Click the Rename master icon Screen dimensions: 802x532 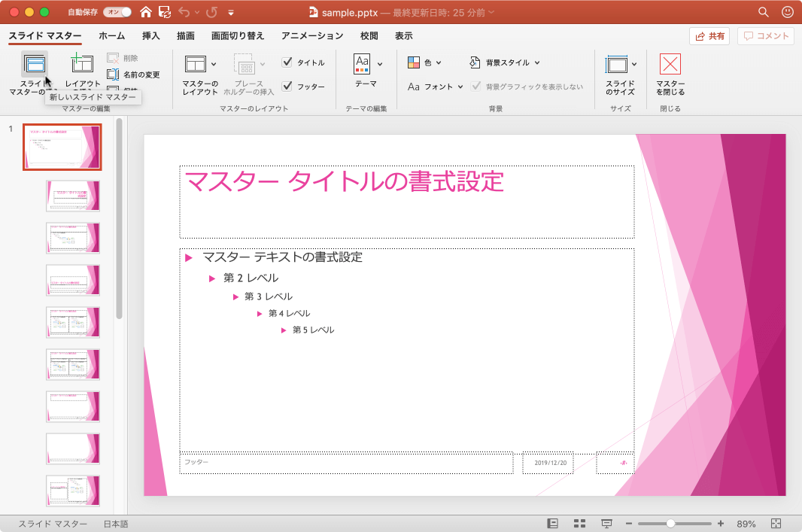[x=113, y=74]
